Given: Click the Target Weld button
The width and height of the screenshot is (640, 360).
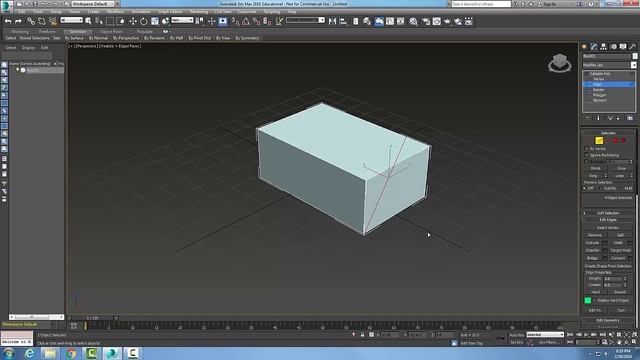Looking at the screenshot, I should coord(620,250).
